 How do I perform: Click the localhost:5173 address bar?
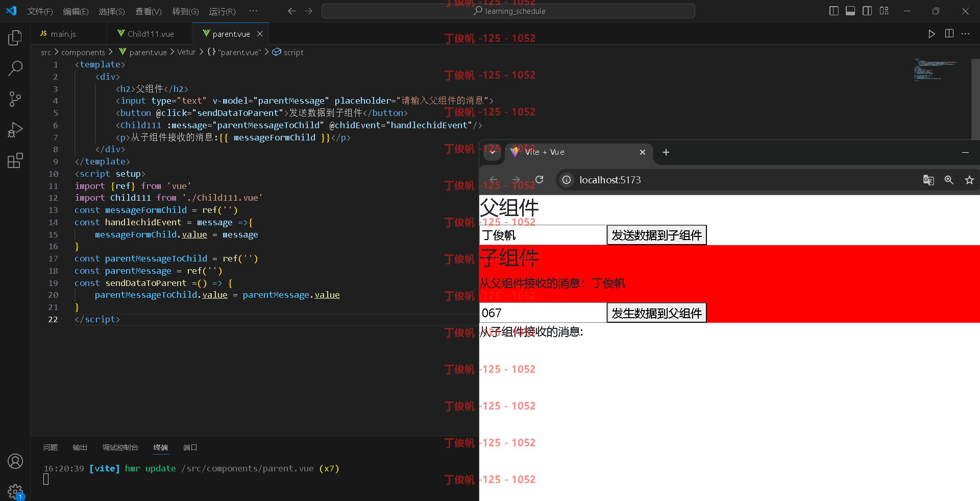[610, 180]
